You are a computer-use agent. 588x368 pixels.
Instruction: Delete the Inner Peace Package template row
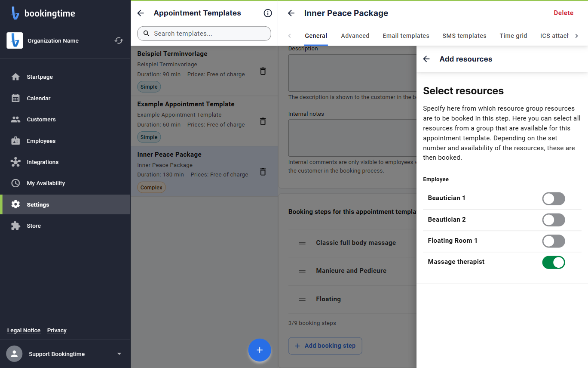(263, 172)
